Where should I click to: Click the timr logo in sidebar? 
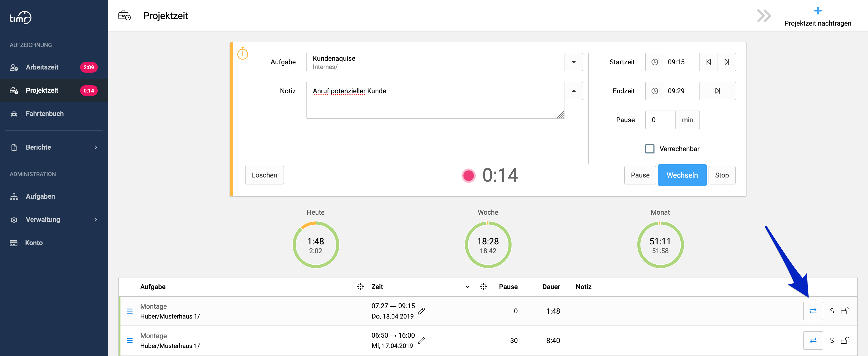tap(21, 17)
